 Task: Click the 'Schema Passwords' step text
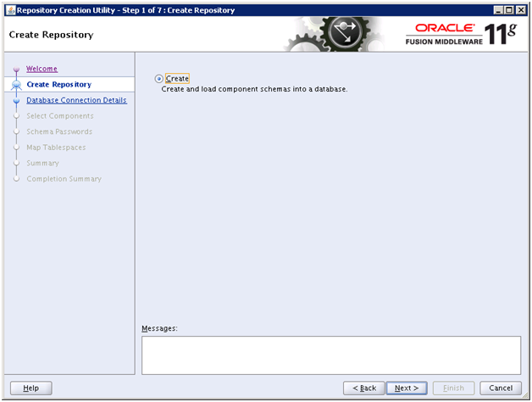(x=59, y=131)
